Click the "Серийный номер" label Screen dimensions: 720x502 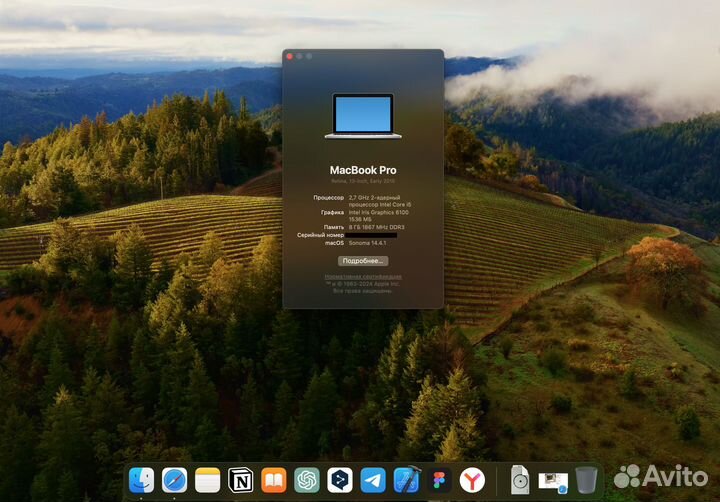321,235
